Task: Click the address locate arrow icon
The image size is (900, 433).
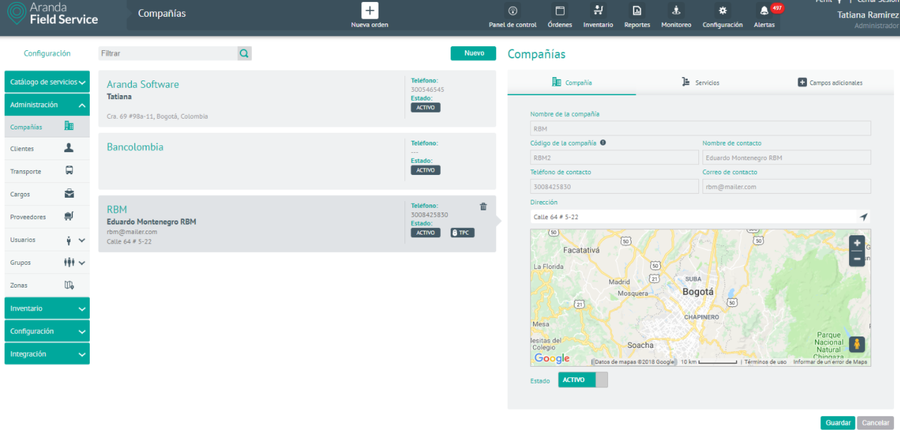Action: coord(863,216)
